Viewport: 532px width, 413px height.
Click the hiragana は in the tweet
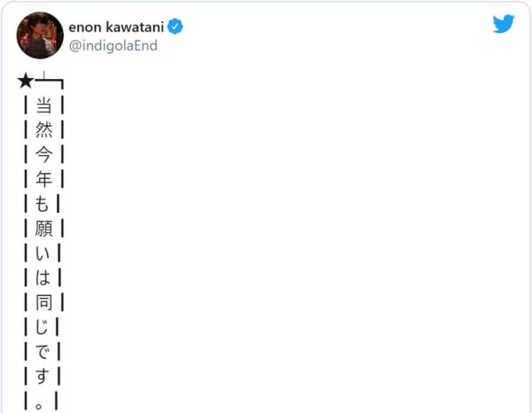click(x=43, y=278)
